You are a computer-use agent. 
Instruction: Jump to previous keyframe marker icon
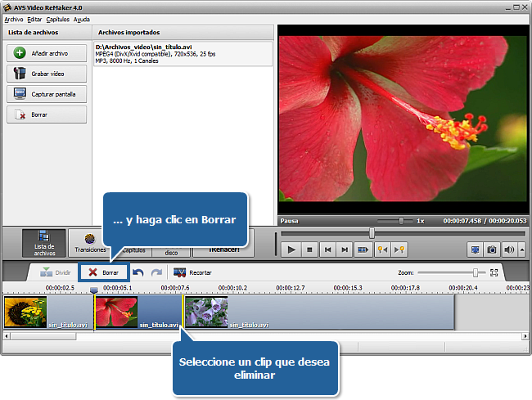(382, 249)
